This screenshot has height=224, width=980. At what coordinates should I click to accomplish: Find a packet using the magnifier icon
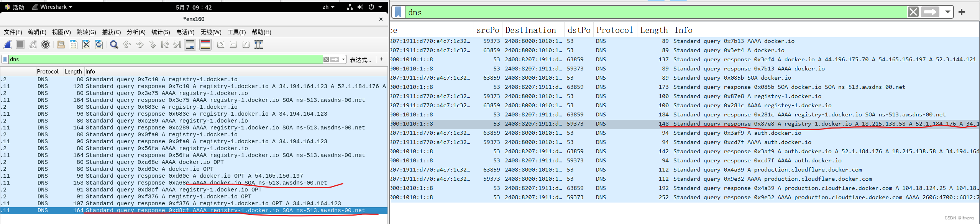114,45
